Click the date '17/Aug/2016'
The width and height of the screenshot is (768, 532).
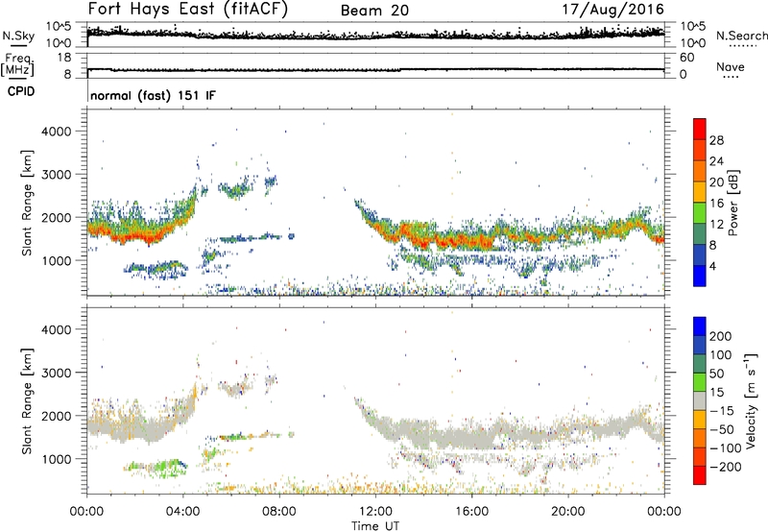(612, 10)
